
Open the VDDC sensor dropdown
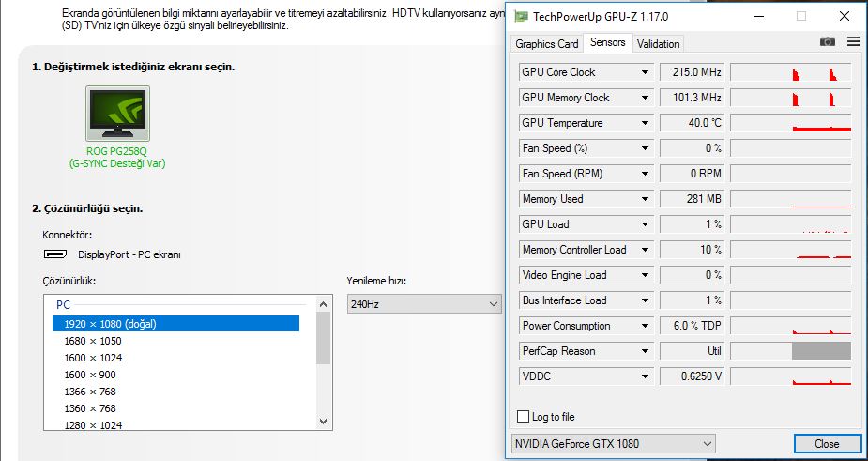645,376
